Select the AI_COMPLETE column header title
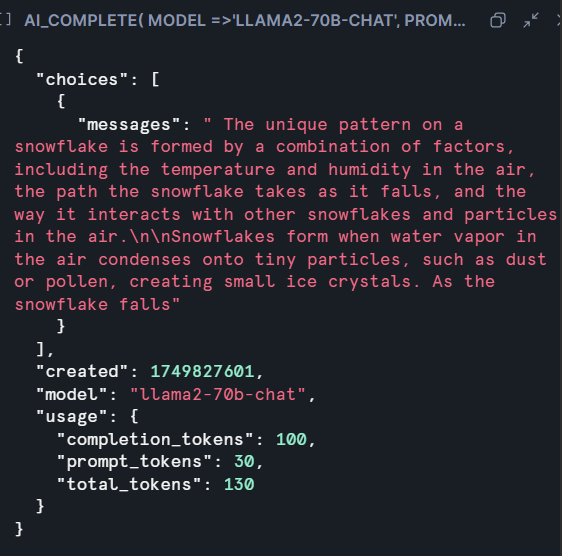 click(245, 20)
